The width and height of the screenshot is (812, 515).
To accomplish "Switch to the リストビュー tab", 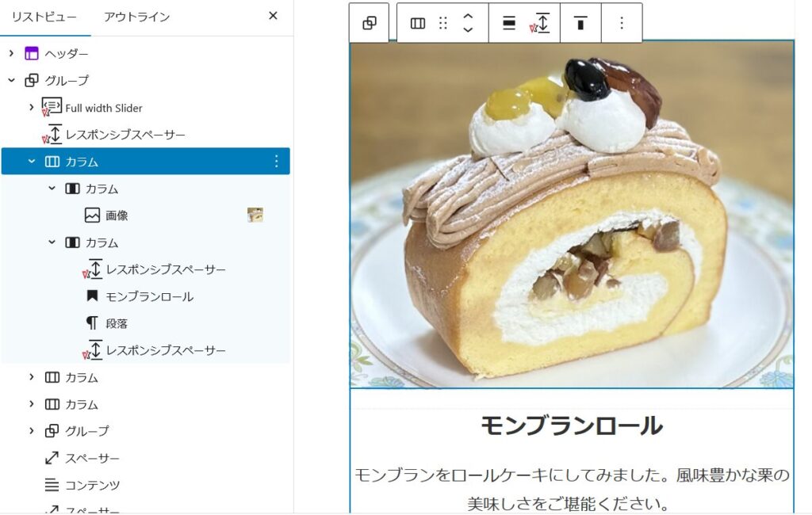I will pyautogui.click(x=44, y=17).
